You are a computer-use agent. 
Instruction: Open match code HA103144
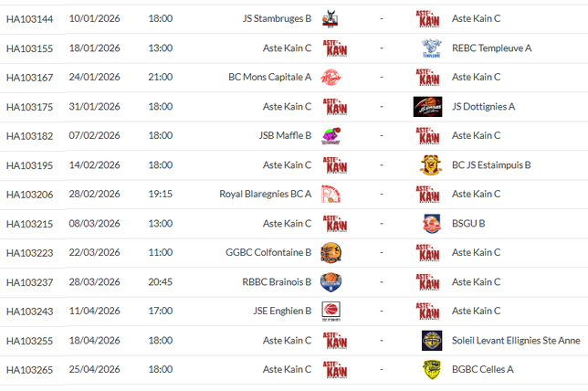coord(29,18)
